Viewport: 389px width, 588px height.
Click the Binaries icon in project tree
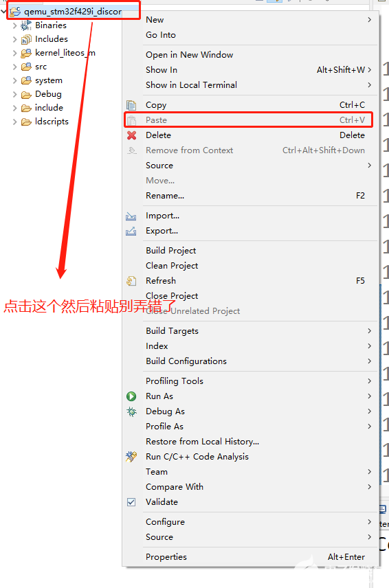pyautogui.click(x=26, y=25)
